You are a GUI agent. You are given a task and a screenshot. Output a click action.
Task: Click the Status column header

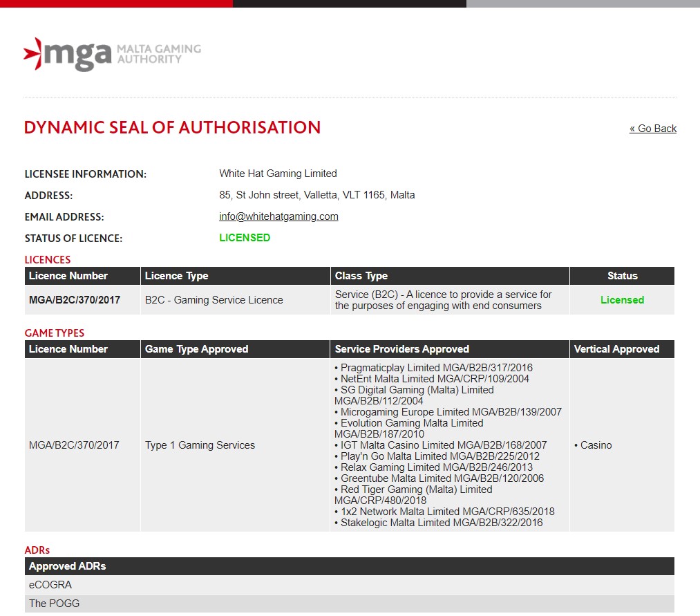coord(623,276)
